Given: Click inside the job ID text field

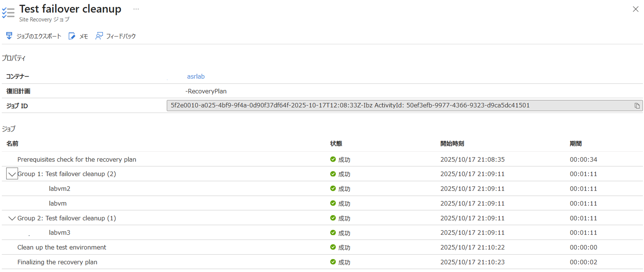Looking at the screenshot, I should [350, 105].
